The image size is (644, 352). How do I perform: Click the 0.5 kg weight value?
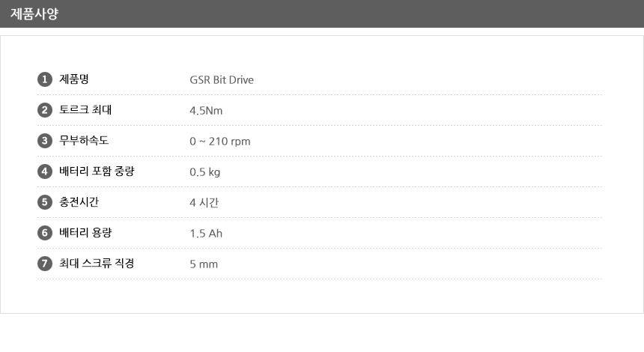(x=205, y=172)
